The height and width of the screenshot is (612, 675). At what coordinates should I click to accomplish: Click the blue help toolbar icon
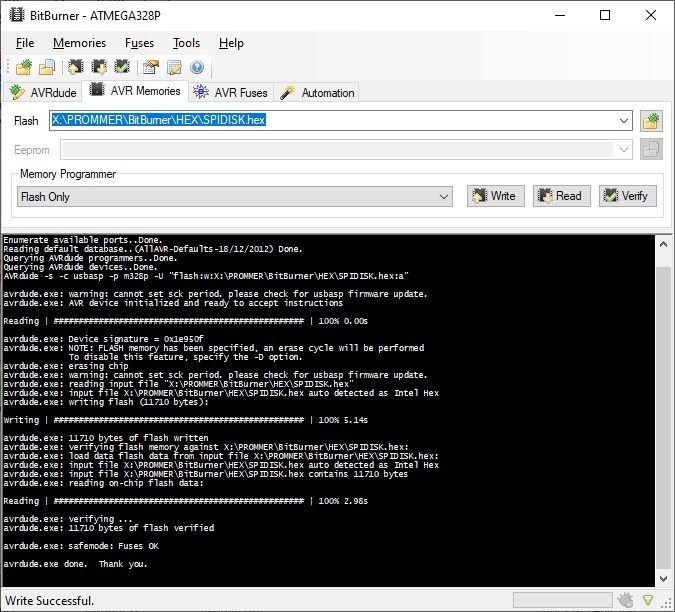(x=197, y=67)
